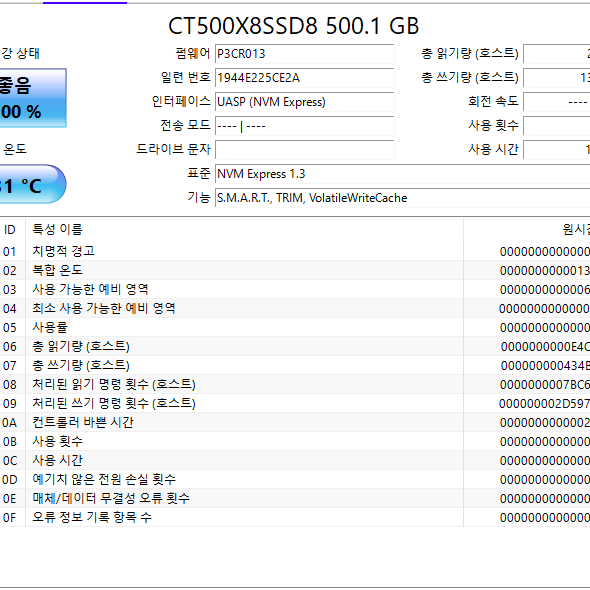Select the 사용률 attribute row
The image size is (590, 590).
coord(295,327)
